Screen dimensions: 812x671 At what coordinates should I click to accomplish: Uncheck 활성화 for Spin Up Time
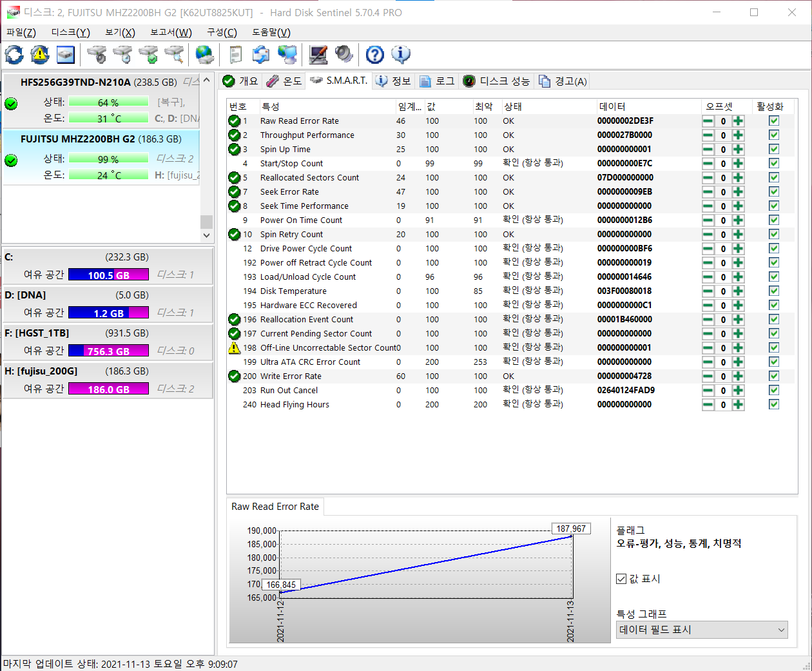774,150
